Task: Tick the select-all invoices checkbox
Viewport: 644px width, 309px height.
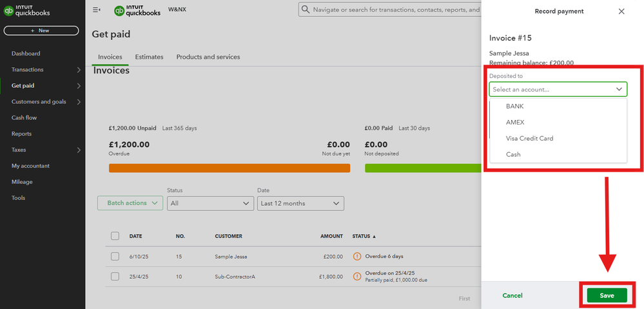Action: 115,236
